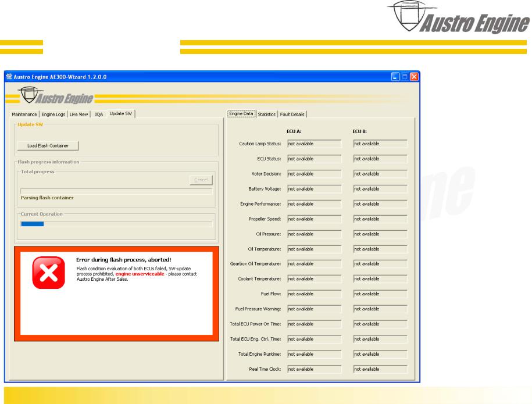The height and width of the screenshot is (404, 532).
Task: Click ECU A Voter Decision field
Action: [x=314, y=174]
